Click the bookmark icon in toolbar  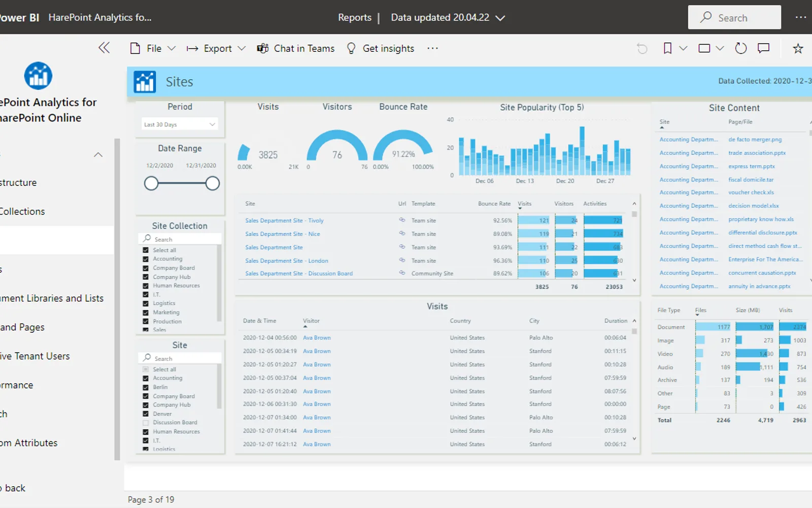coord(667,48)
